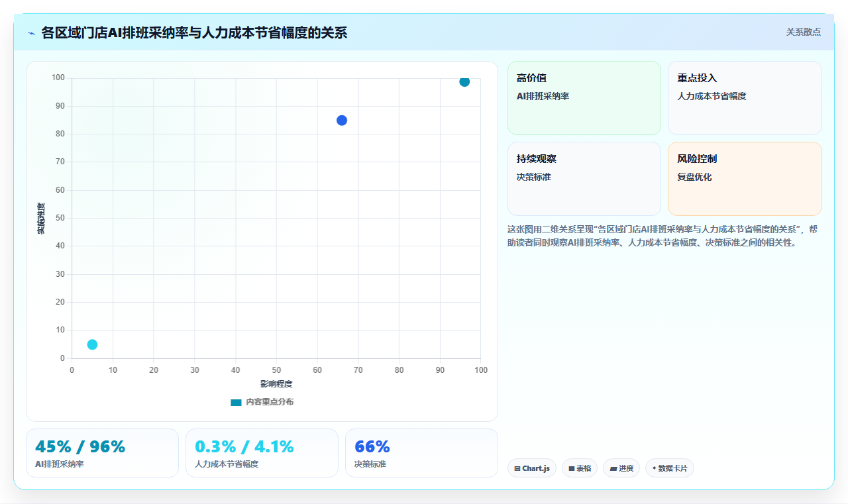
Task: Select the cyan scatter point near the origin
Action: pos(92,344)
